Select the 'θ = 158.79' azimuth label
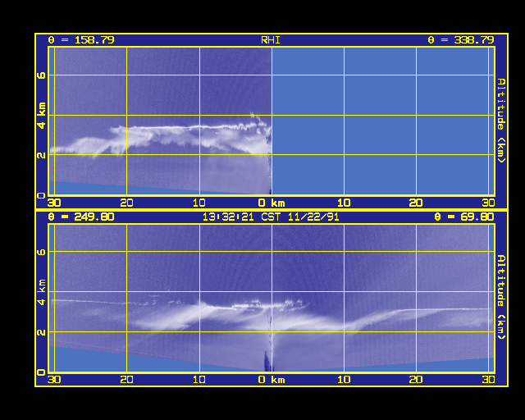Viewport: 525px width, 420px height. tap(81, 40)
